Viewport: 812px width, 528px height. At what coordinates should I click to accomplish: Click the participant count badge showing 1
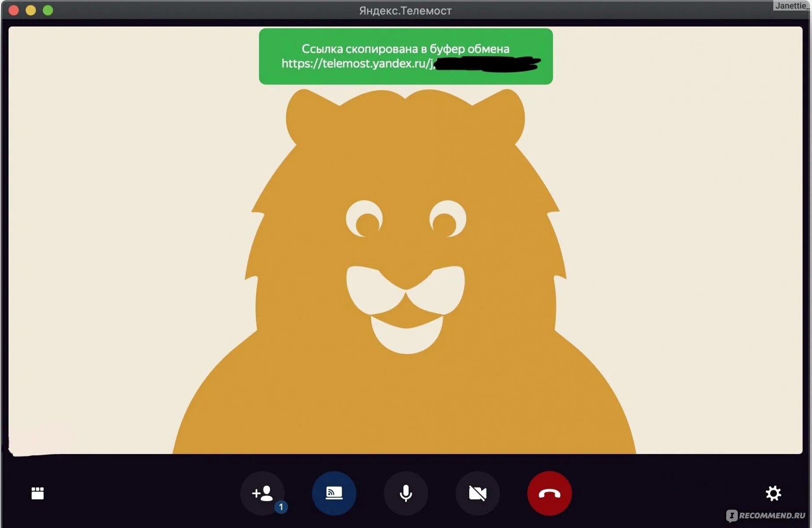click(x=281, y=507)
